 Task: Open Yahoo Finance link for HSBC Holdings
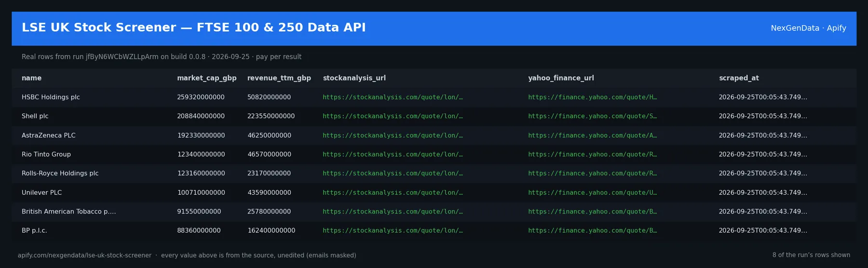[x=592, y=97]
